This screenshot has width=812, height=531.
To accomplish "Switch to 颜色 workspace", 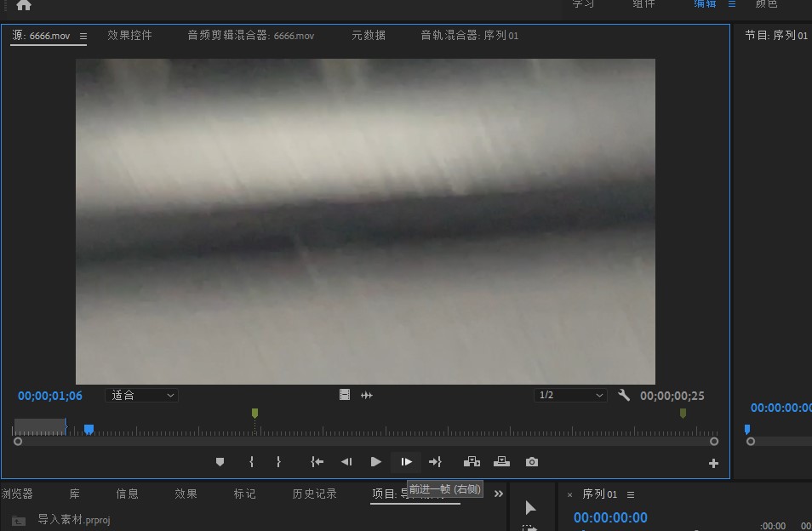I will click(x=766, y=3).
